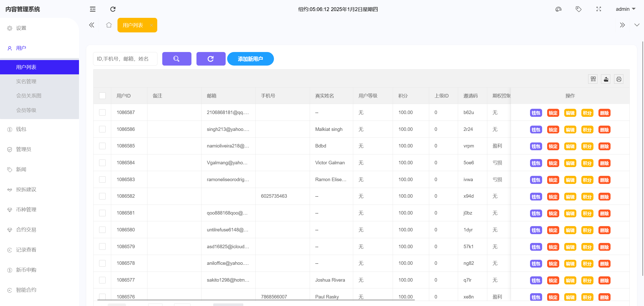Open the admin account dropdown
This screenshot has width=644, height=306.
(625, 9)
